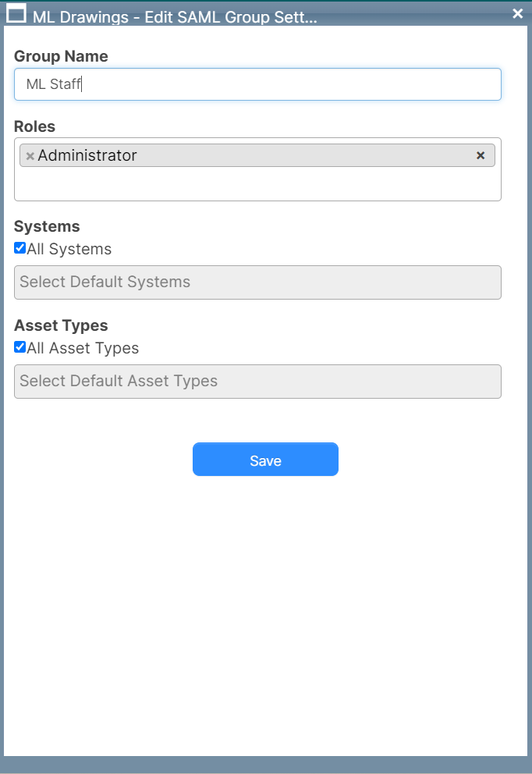This screenshot has width=532, height=774.
Task: Click the All Asset Types label text
Action: pos(83,349)
